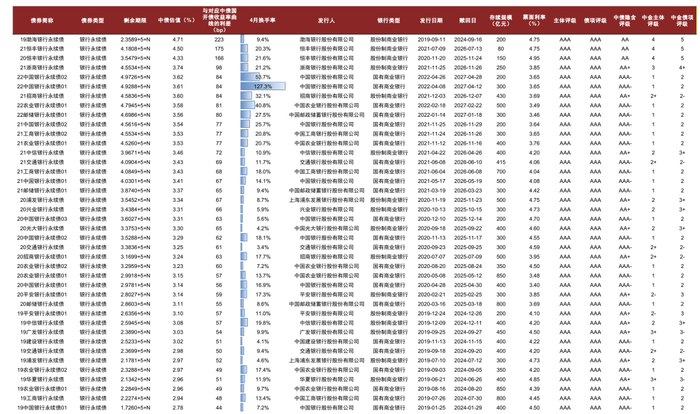The width and height of the screenshot is (700, 414).
Task: Click spread value 175 bp
Action: point(219,49)
